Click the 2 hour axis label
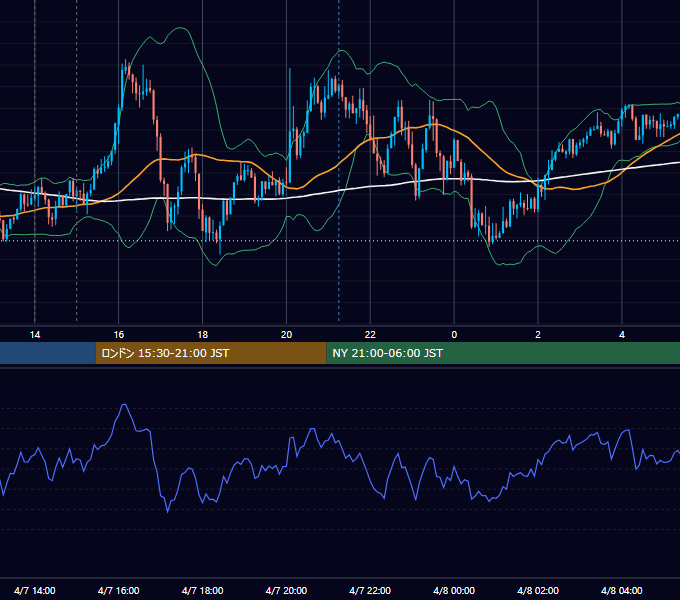 pos(538,335)
